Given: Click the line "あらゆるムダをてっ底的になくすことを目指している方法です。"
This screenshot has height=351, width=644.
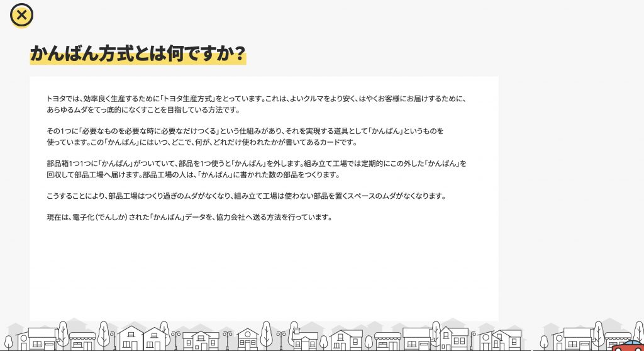Looking at the screenshot, I should [143, 110].
